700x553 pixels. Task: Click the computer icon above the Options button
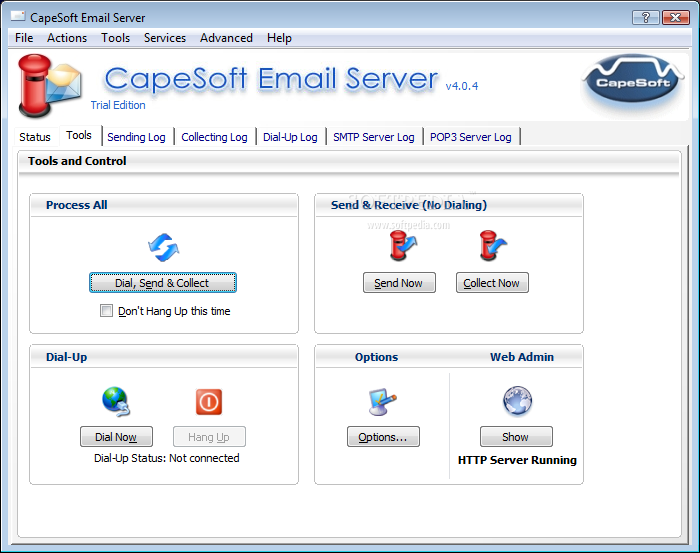tap(382, 402)
